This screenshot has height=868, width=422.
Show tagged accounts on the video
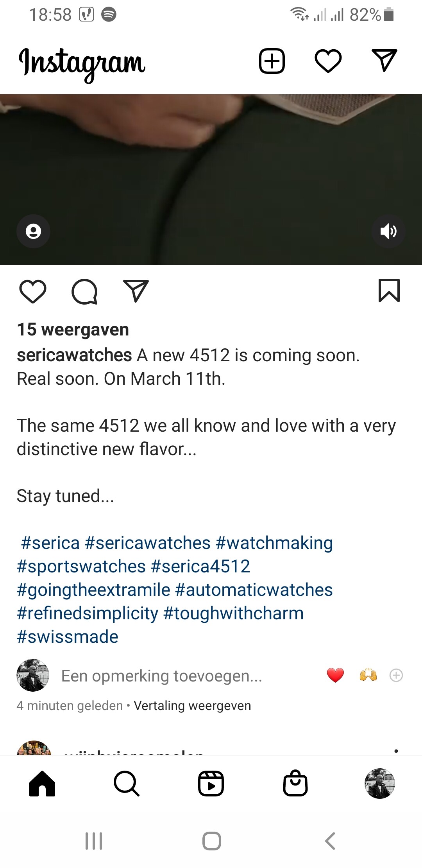click(33, 231)
